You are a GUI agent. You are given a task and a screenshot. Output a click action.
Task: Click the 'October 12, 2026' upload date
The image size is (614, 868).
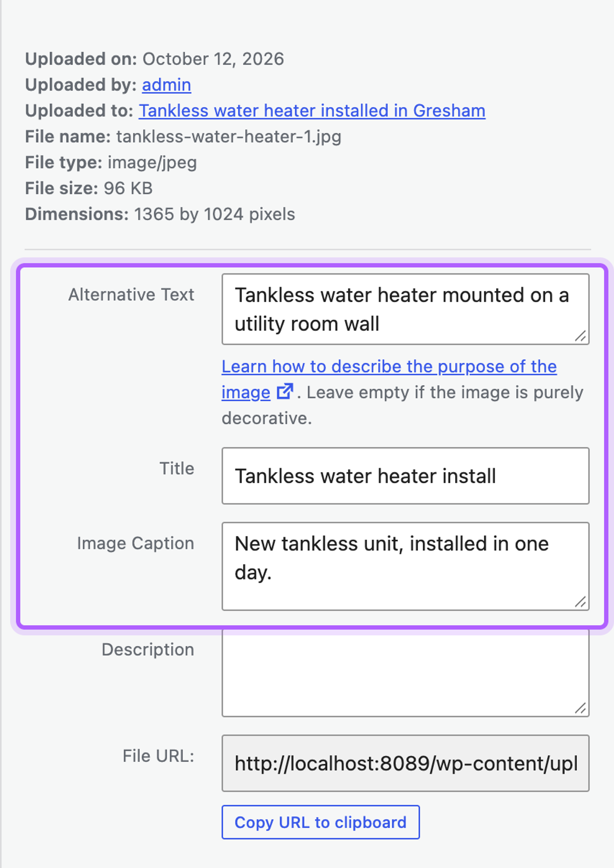213,59
